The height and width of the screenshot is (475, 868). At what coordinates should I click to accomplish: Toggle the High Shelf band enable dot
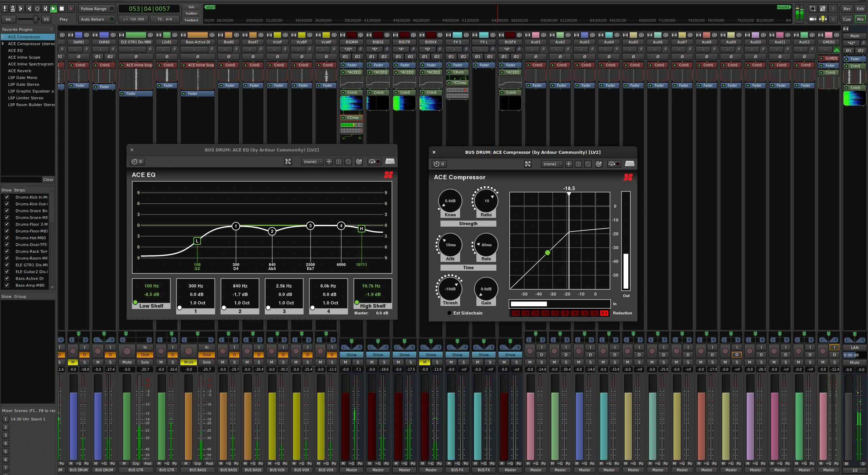[357, 302]
